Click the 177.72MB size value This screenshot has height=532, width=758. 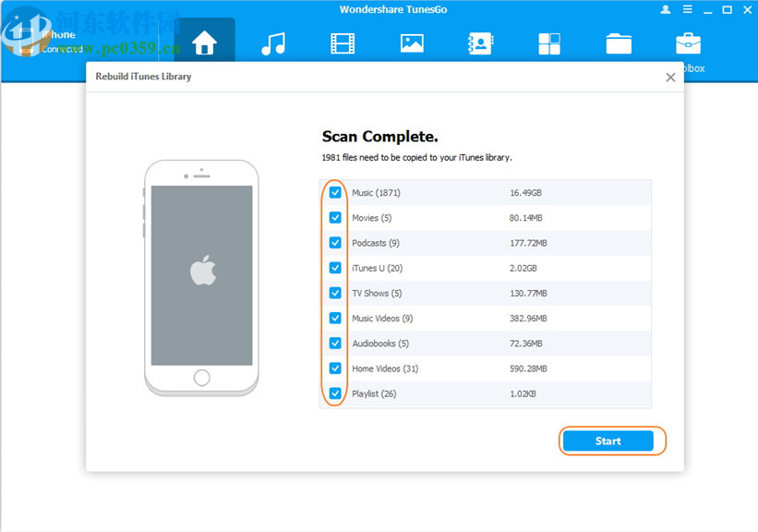528,243
